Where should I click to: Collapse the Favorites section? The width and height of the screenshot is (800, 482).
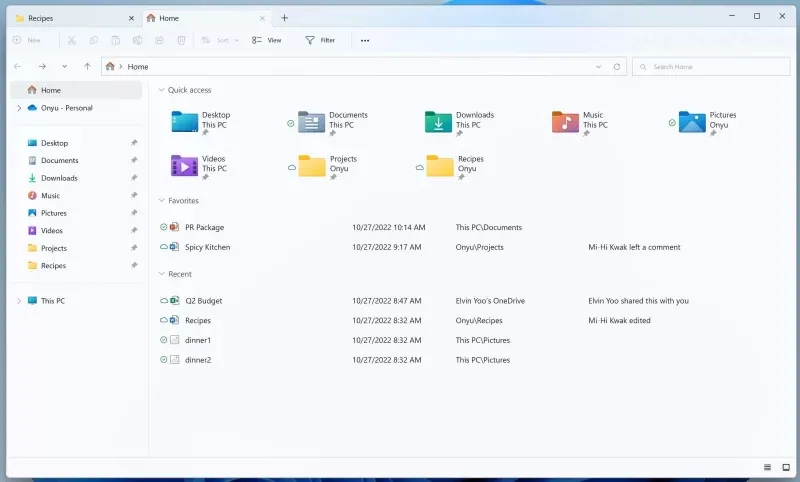(162, 201)
